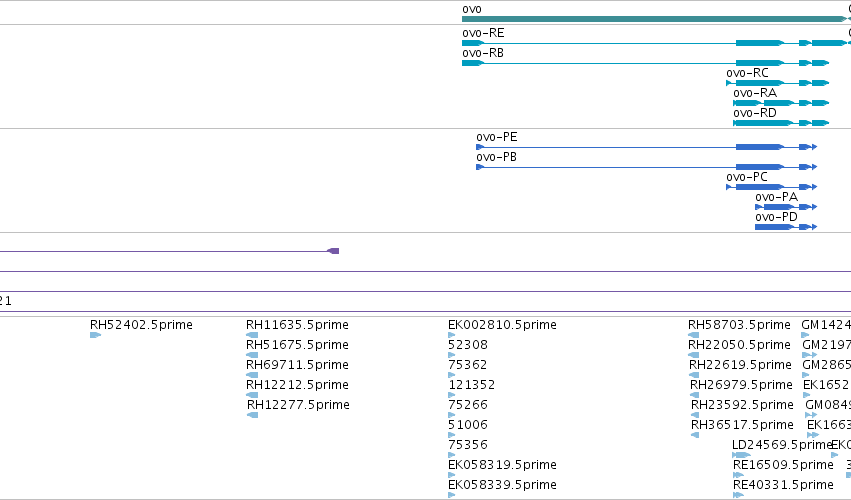Open the RH52402.5prime EST label
This screenshot has width=851, height=500.
(x=141, y=325)
